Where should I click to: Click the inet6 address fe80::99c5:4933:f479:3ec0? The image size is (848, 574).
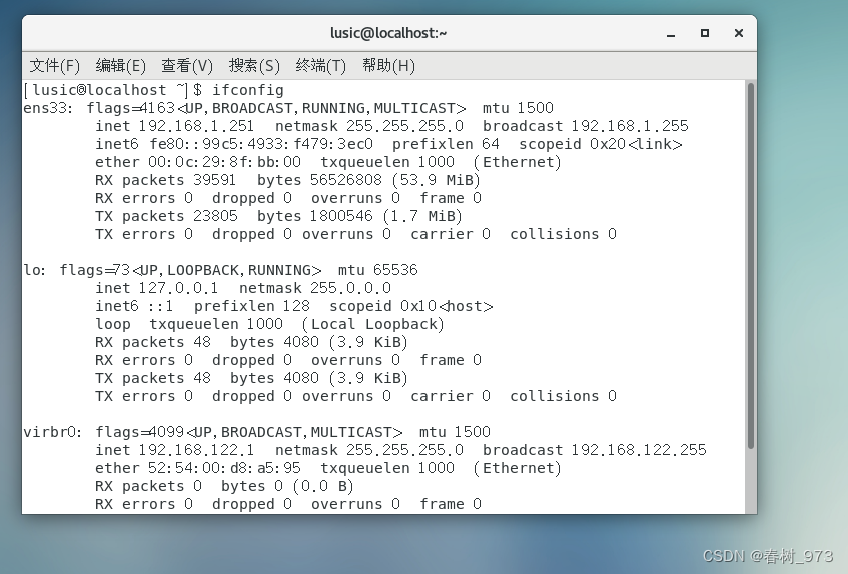261,144
